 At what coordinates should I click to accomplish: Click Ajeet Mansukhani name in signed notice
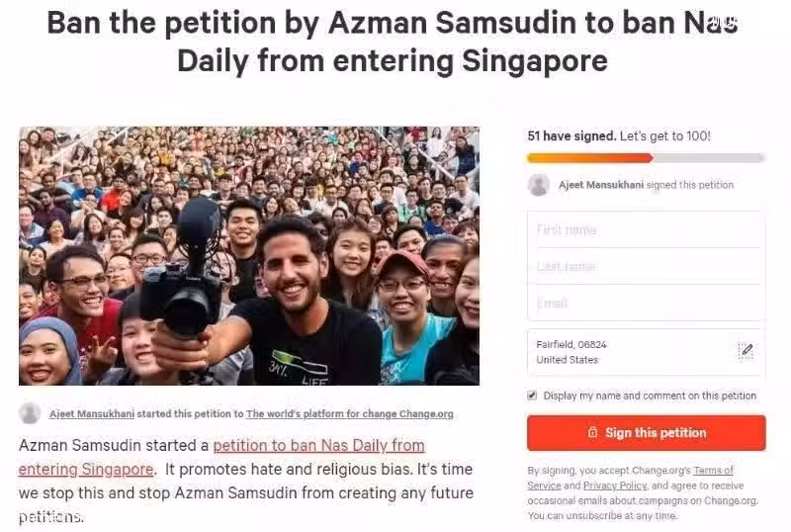tap(601, 185)
